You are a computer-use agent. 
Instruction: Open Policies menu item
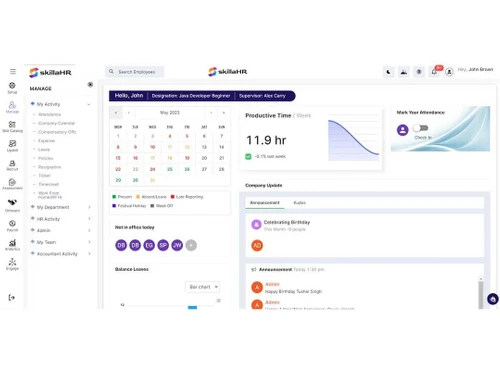[46, 158]
